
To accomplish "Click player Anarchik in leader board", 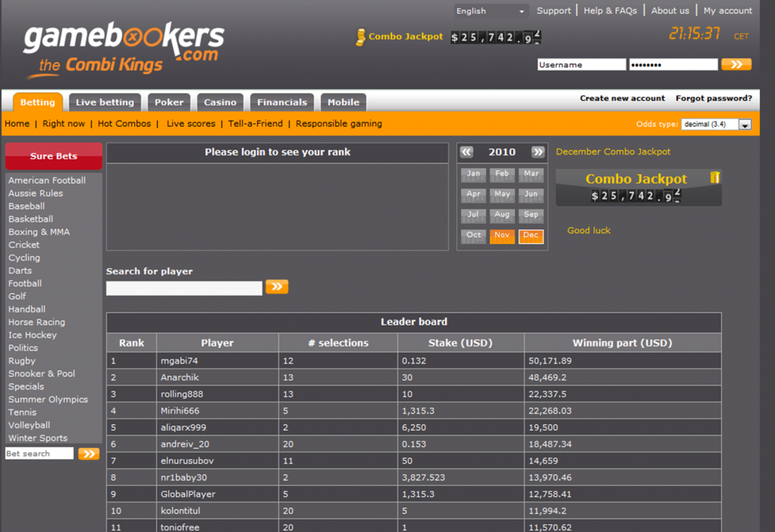I will point(179,378).
